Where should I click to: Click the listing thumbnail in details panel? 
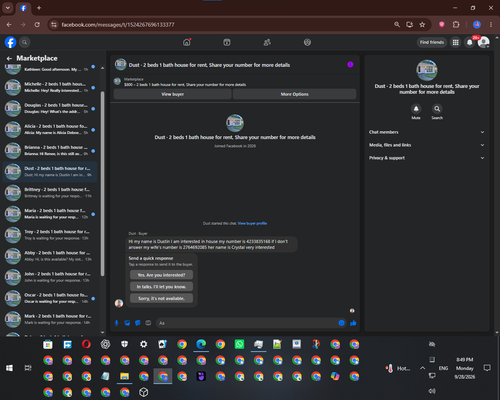click(x=427, y=70)
